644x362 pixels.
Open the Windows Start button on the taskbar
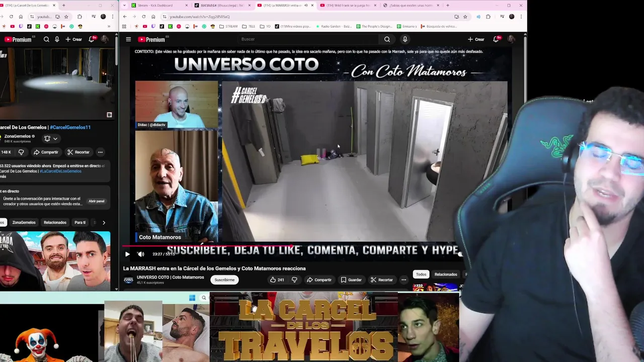[192, 298]
